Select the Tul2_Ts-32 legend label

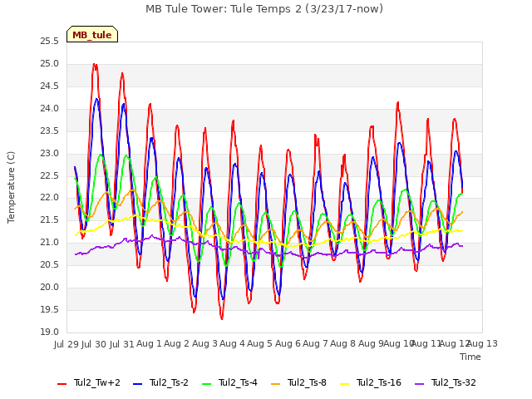(454, 382)
